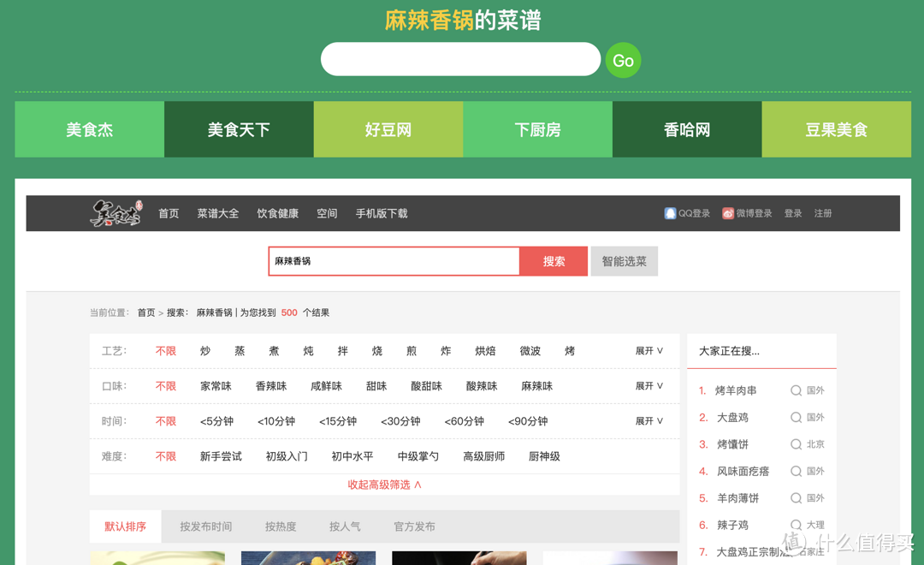Click the 北京 tag next to 烤馕饼
This screenshot has width=924, height=565.
[815, 444]
